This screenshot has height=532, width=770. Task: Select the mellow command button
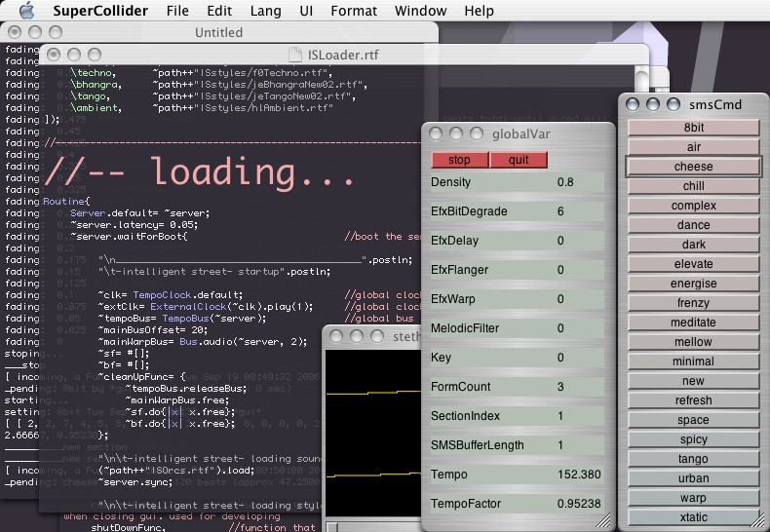(693, 342)
